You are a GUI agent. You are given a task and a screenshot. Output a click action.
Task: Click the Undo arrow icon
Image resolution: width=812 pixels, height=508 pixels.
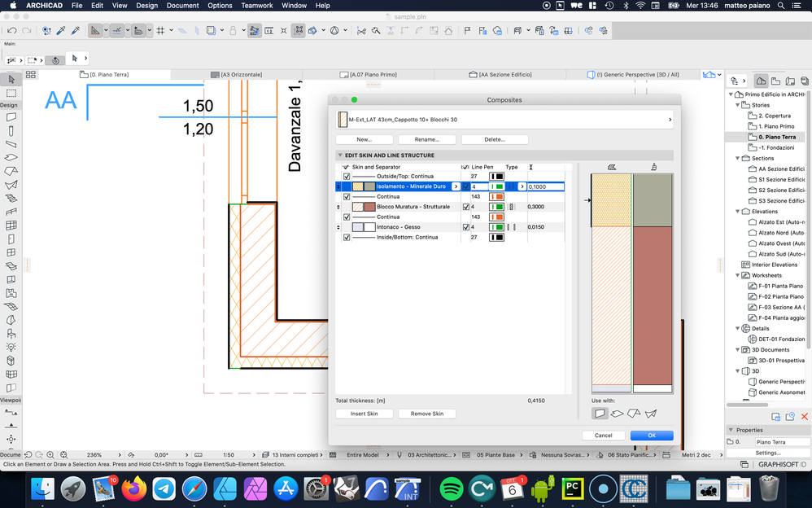11,31
